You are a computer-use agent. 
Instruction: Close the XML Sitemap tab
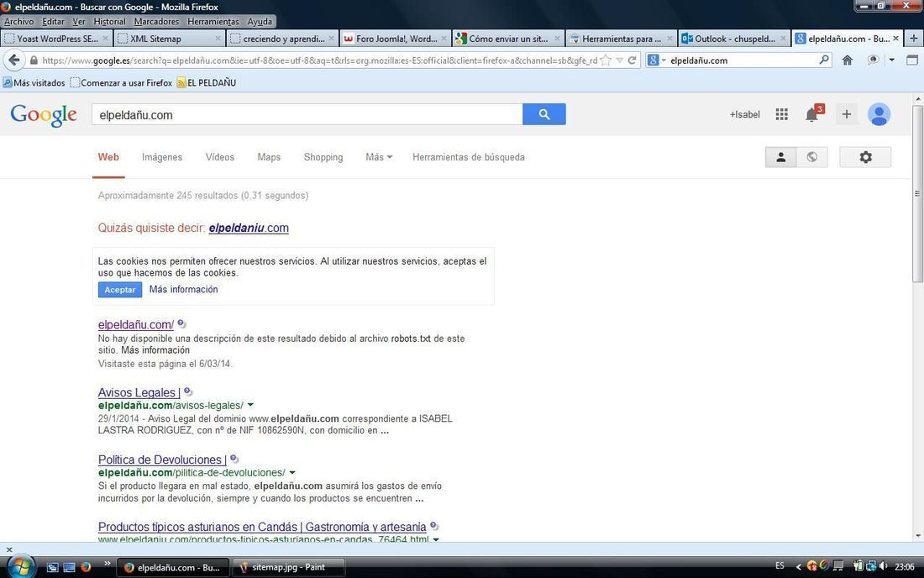(x=218, y=39)
